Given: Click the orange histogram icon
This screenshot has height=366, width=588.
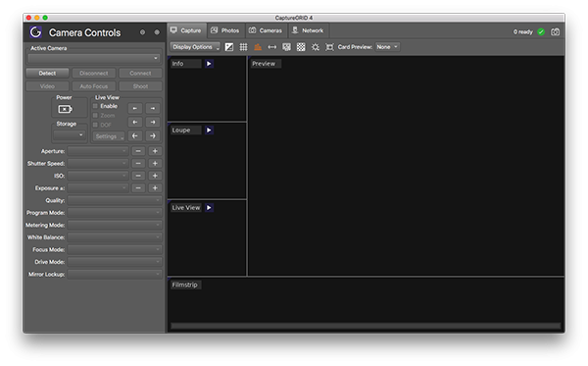Looking at the screenshot, I should click(x=258, y=47).
